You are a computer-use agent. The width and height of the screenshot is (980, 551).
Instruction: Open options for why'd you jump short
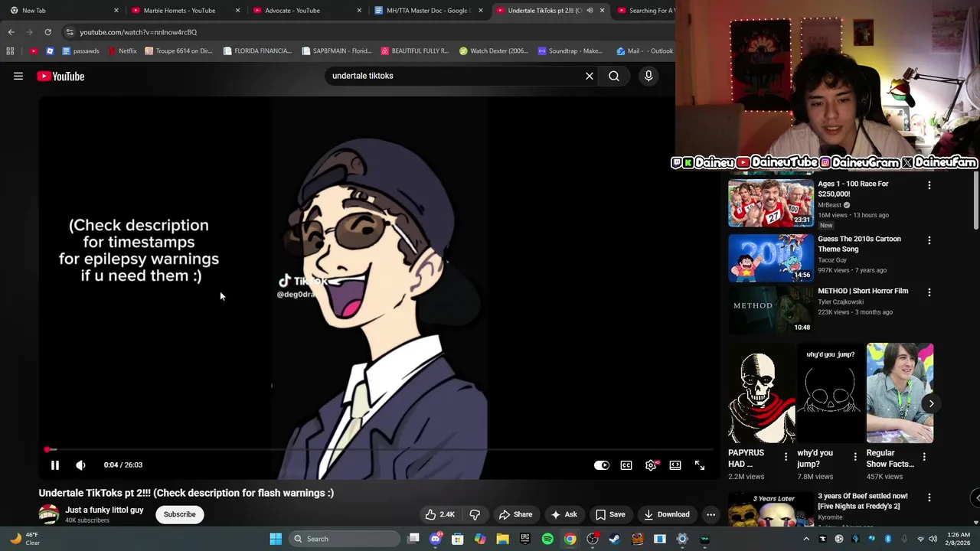[x=855, y=457]
